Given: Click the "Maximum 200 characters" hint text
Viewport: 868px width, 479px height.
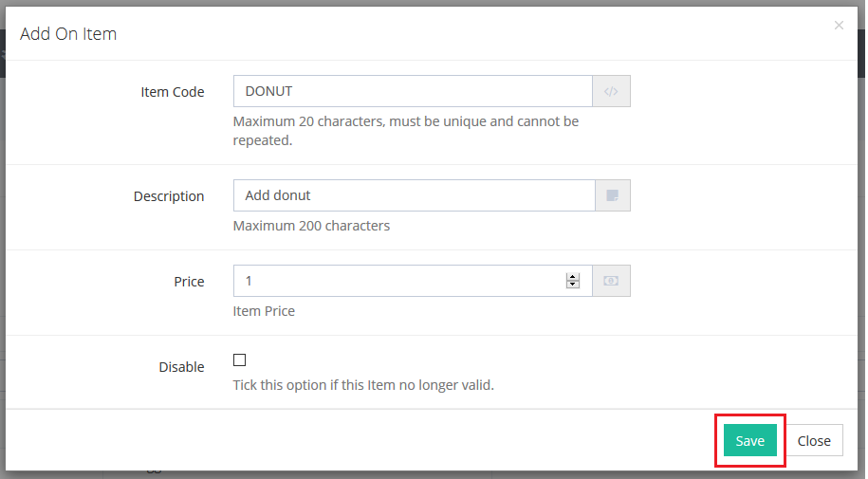Looking at the screenshot, I should pos(311,226).
